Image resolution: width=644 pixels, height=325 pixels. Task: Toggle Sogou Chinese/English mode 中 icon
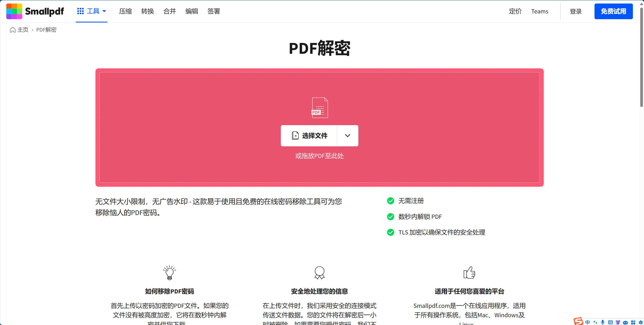click(587, 322)
